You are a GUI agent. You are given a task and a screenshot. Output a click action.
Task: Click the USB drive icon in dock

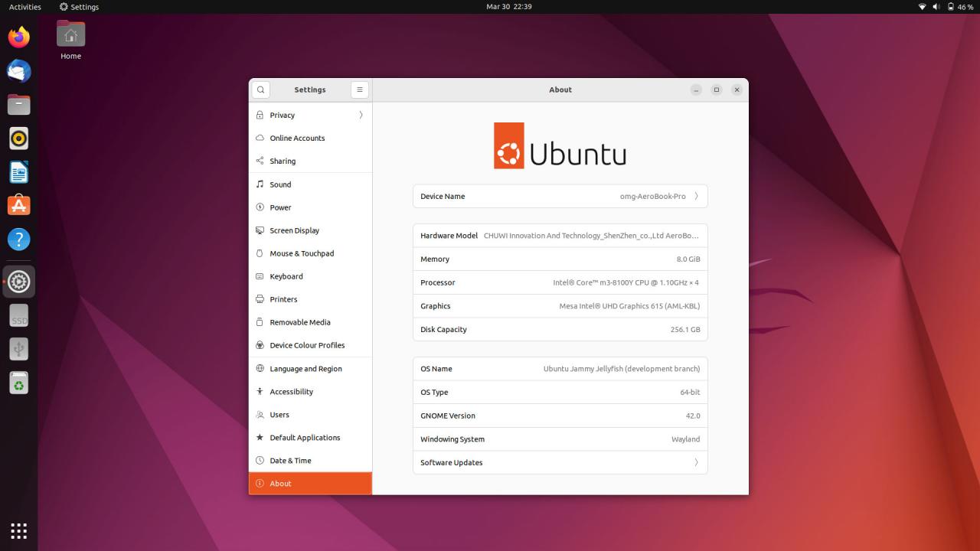click(19, 349)
